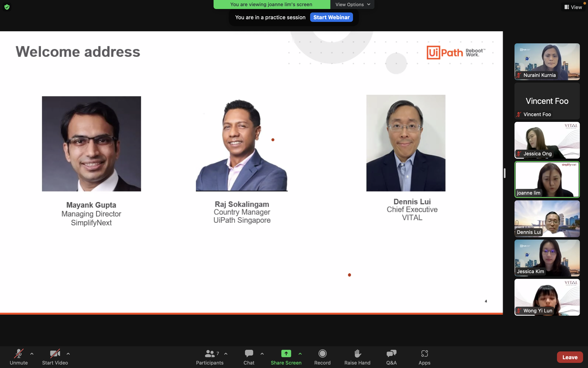Expand audio options next to Unmute
Viewport: 588px width, 368px height.
[32, 354]
